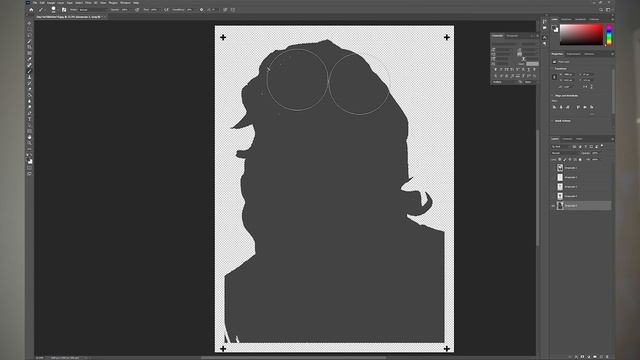The width and height of the screenshot is (640, 360).
Task: Open the tool preset picker for brush
Action: 42,10
